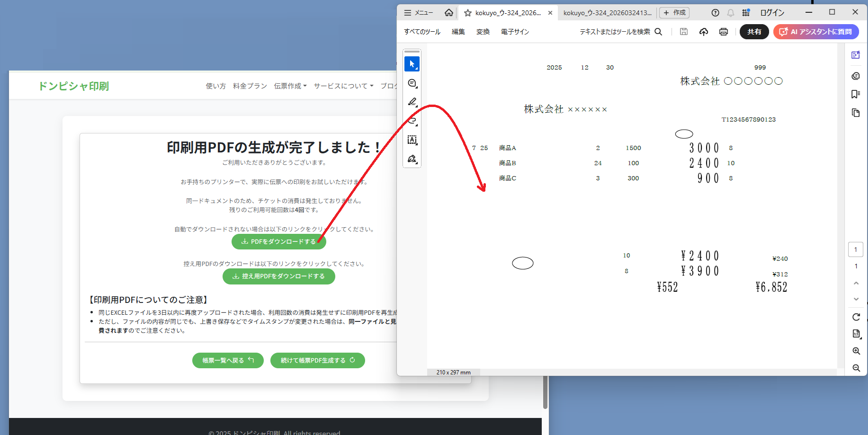Switch to the second kokuyo PDF tab
Screen dimensions: 868x435
tap(607, 13)
